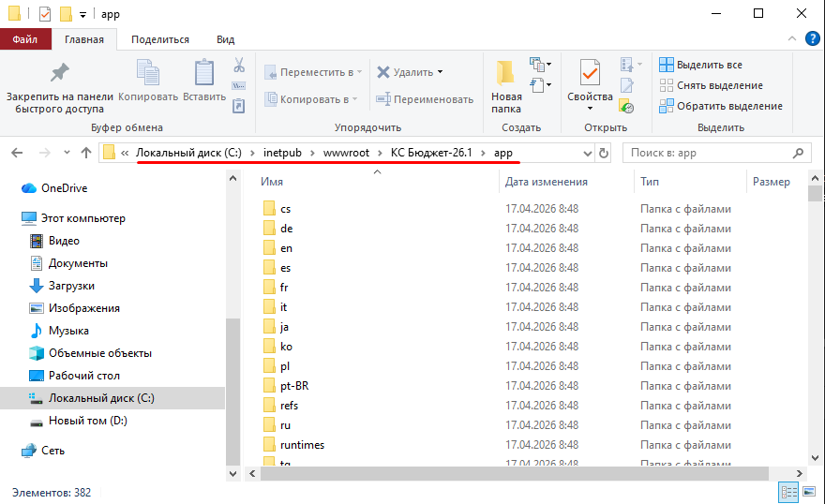Image resolution: width=825 pixels, height=504 pixels.
Task: Collapse the ribbon chevron
Action: pos(792,39)
